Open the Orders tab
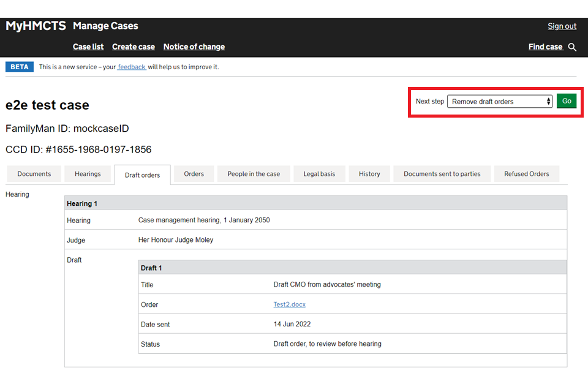Screen dimensions: 588x392 coord(194,174)
